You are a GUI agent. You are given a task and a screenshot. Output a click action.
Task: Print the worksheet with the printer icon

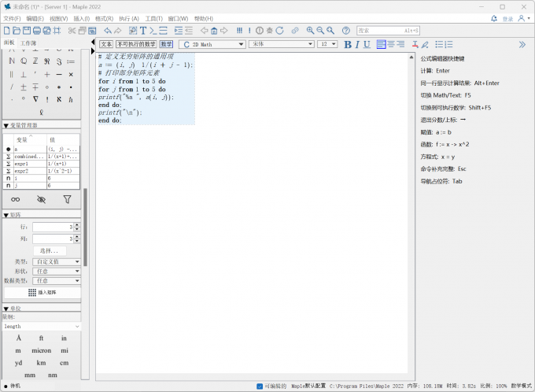pyautogui.click(x=37, y=31)
